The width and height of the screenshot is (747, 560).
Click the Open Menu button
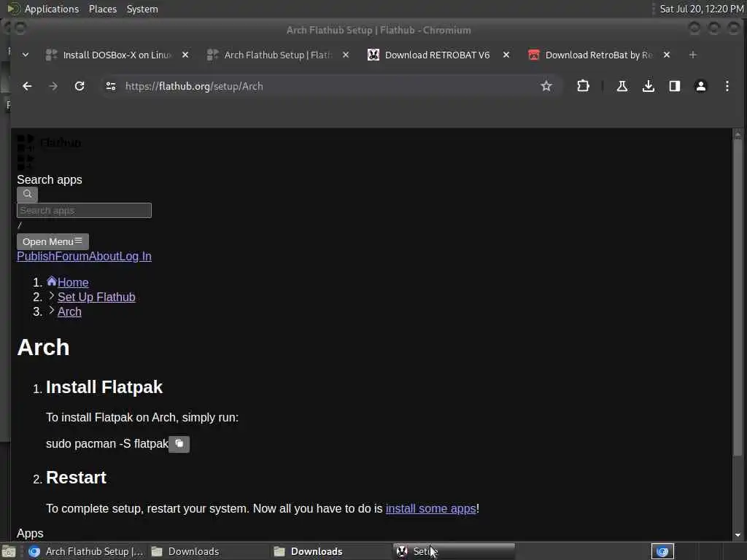pos(53,241)
